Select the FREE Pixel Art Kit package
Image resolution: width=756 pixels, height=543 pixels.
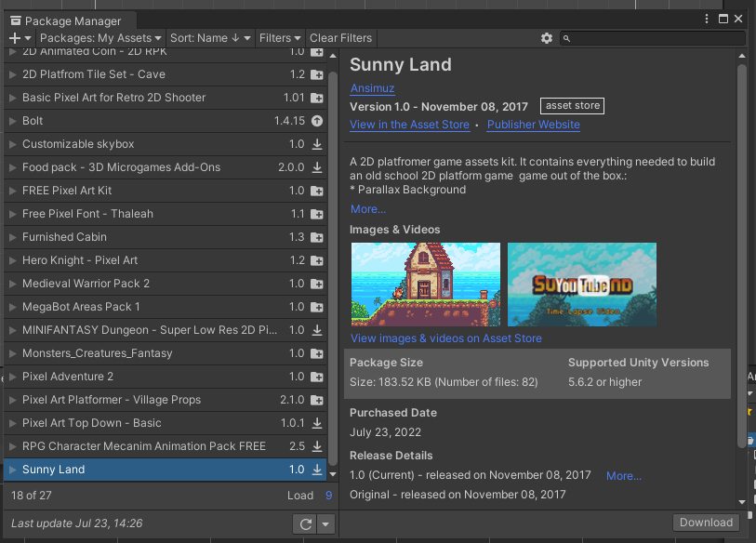click(165, 191)
